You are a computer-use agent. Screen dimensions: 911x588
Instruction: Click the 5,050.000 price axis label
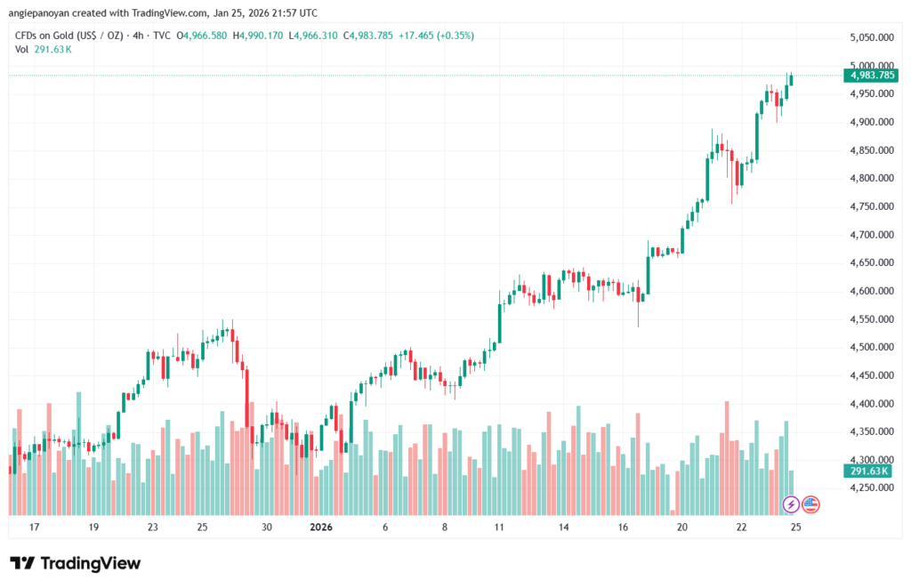(x=871, y=37)
